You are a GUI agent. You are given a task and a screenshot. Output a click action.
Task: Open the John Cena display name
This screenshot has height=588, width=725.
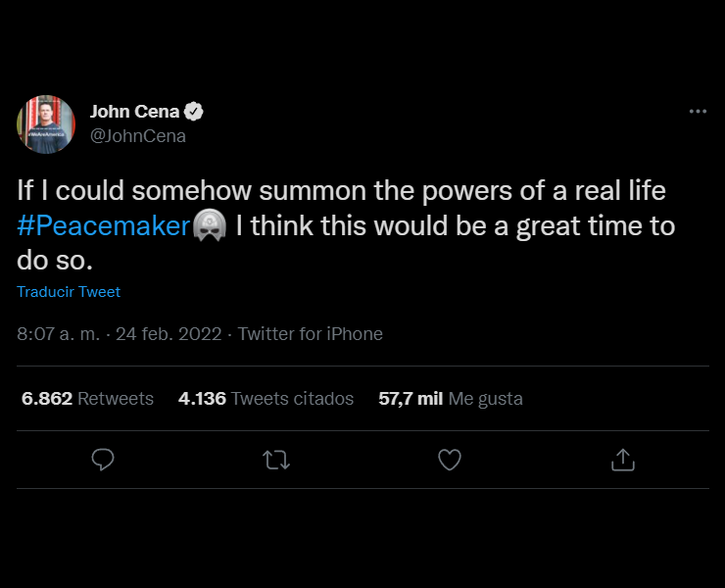pyautogui.click(x=135, y=112)
